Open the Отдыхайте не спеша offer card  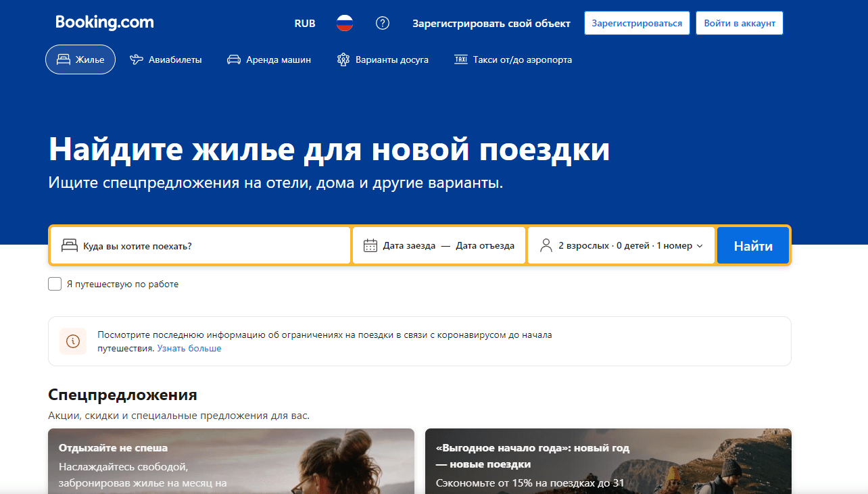pyautogui.click(x=231, y=461)
